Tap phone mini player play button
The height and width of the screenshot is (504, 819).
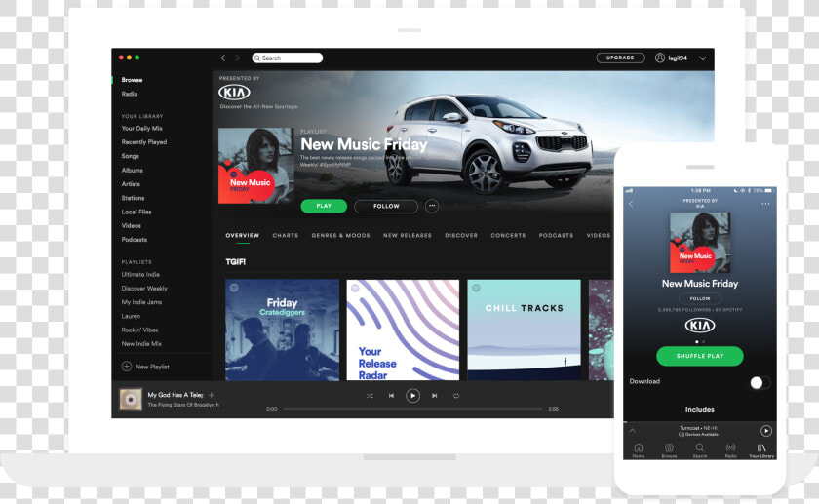(766, 431)
